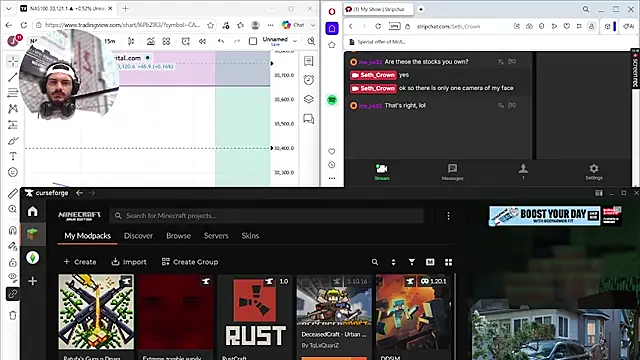Select the pattern tool in TradingView sidebar
Viewport: 640px width, 360px height.
coord(13,109)
